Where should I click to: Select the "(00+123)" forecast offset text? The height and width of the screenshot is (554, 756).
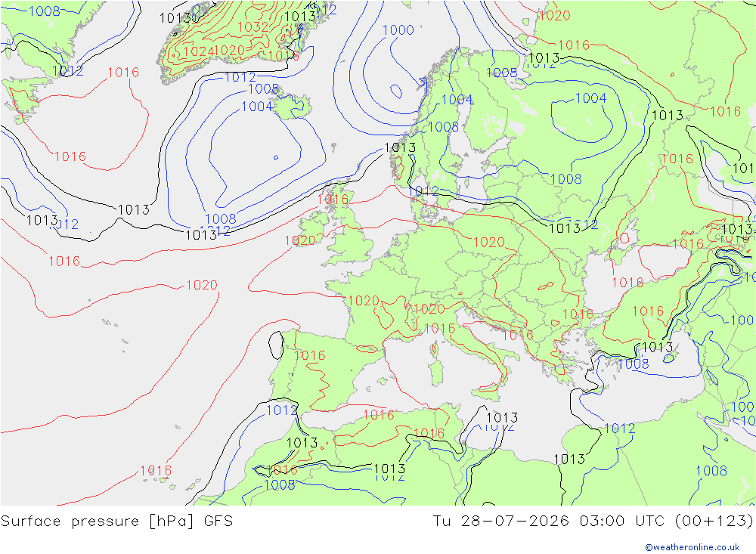click(x=714, y=522)
